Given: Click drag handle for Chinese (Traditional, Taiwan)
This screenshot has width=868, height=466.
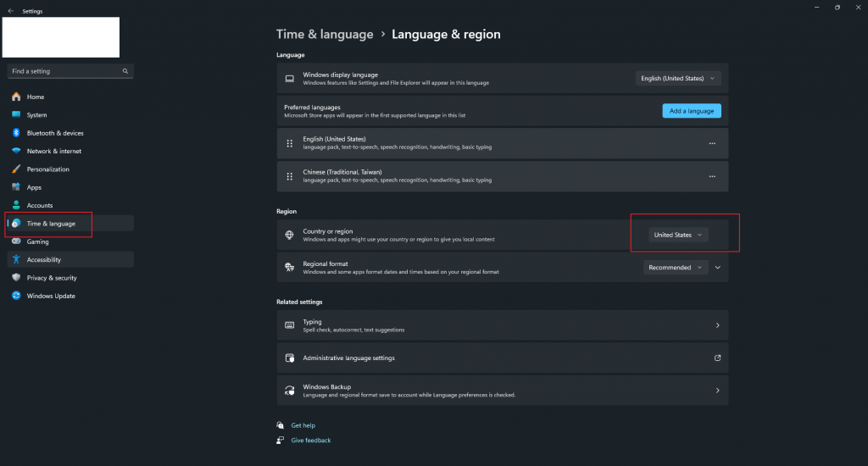Looking at the screenshot, I should pyautogui.click(x=290, y=176).
